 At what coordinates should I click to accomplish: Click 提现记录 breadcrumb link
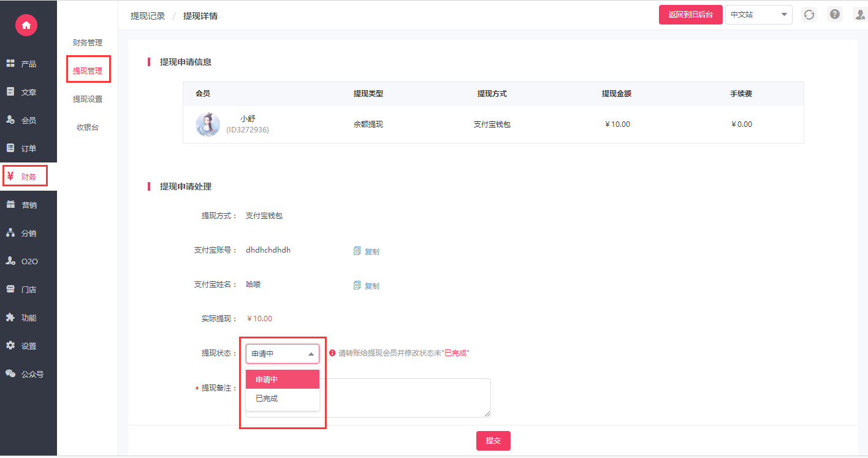point(148,16)
